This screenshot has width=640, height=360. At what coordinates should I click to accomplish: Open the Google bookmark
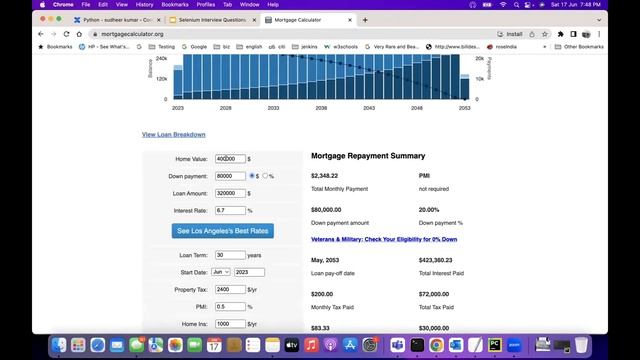point(194,47)
